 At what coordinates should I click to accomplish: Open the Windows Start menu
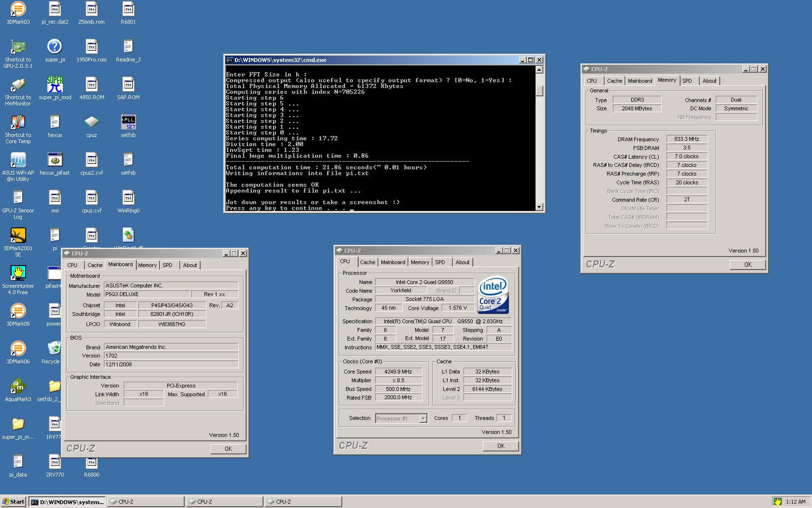[x=14, y=502]
